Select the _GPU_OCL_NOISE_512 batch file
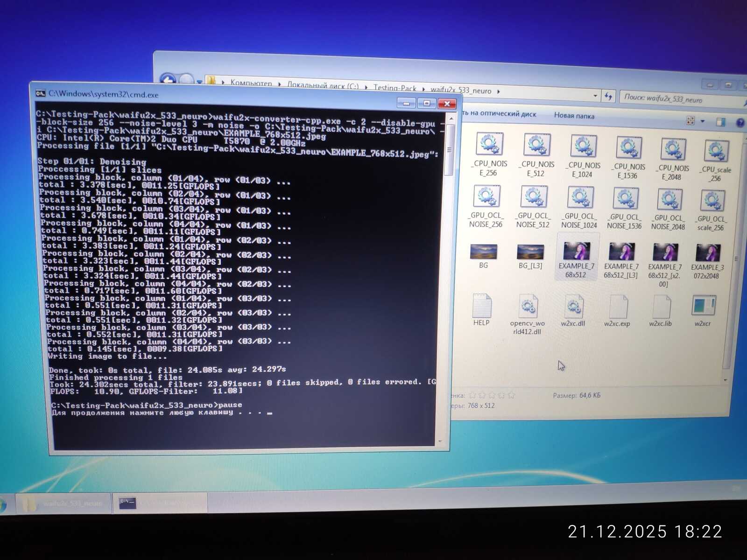Screen dimensions: 747x560 pyautogui.click(x=533, y=207)
